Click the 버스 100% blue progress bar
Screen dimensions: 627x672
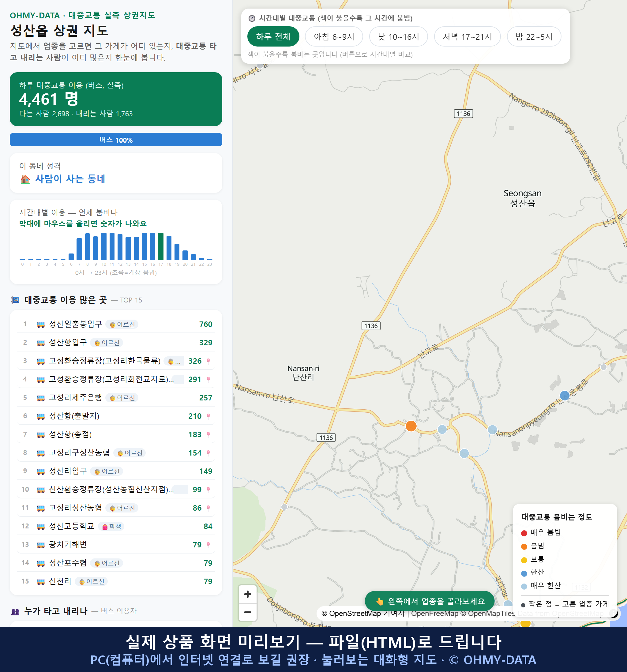pyautogui.click(x=116, y=140)
